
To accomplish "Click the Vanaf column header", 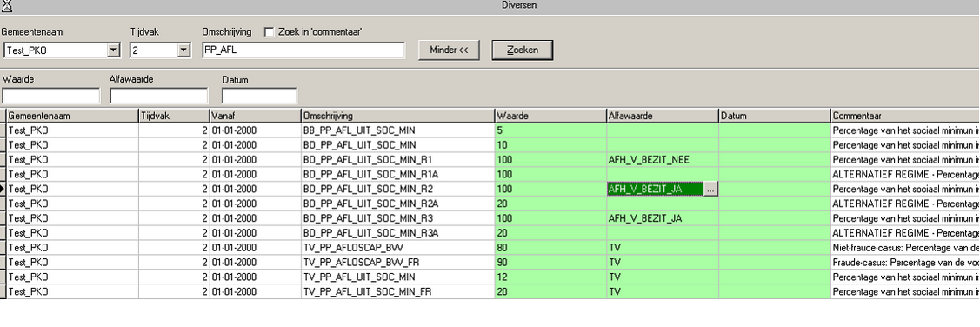I will (256, 117).
